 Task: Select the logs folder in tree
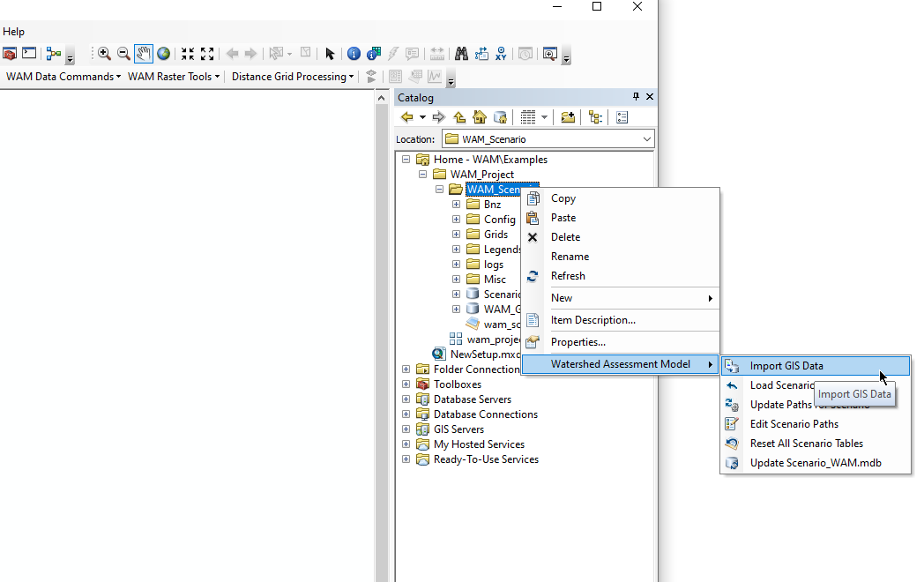click(x=493, y=265)
